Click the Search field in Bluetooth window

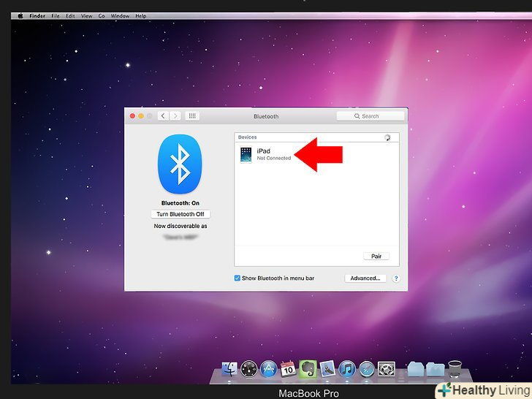[370, 116]
